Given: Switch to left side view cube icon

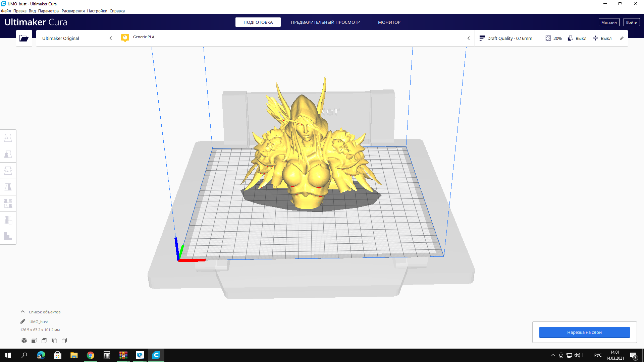Looking at the screenshot, I should [54, 341].
